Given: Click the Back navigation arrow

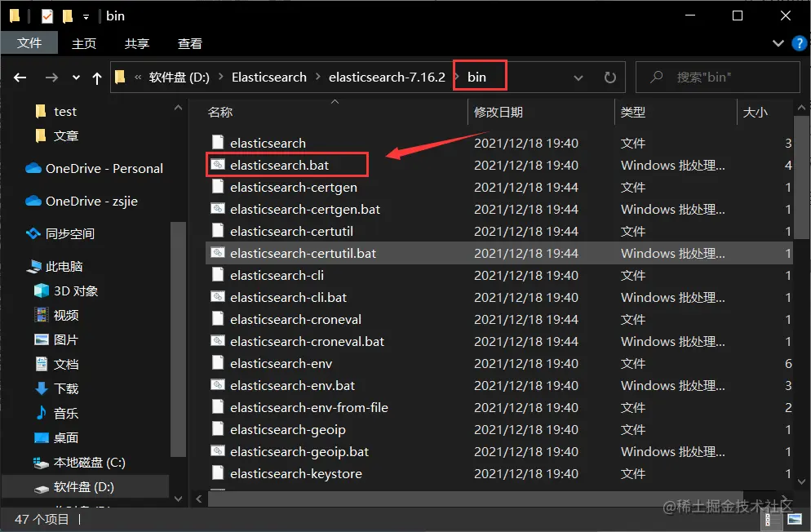Looking at the screenshot, I should pos(20,78).
